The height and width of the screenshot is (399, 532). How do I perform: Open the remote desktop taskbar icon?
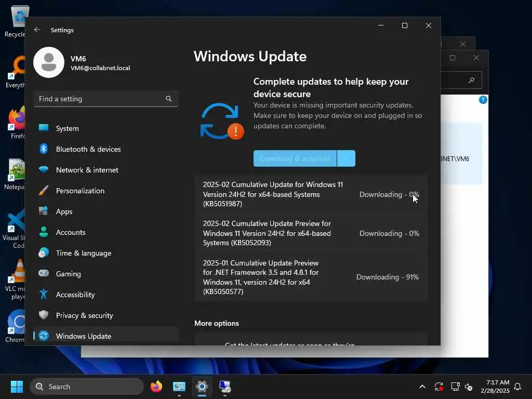224,387
